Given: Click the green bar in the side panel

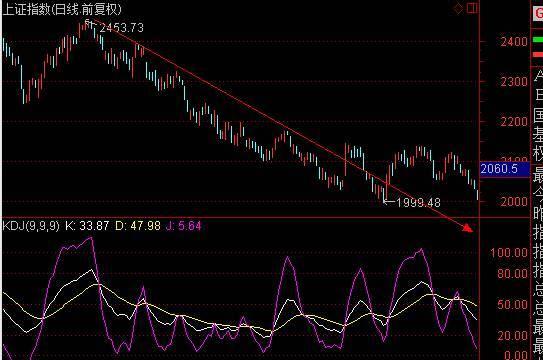Looking at the screenshot, I should (x=538, y=40).
